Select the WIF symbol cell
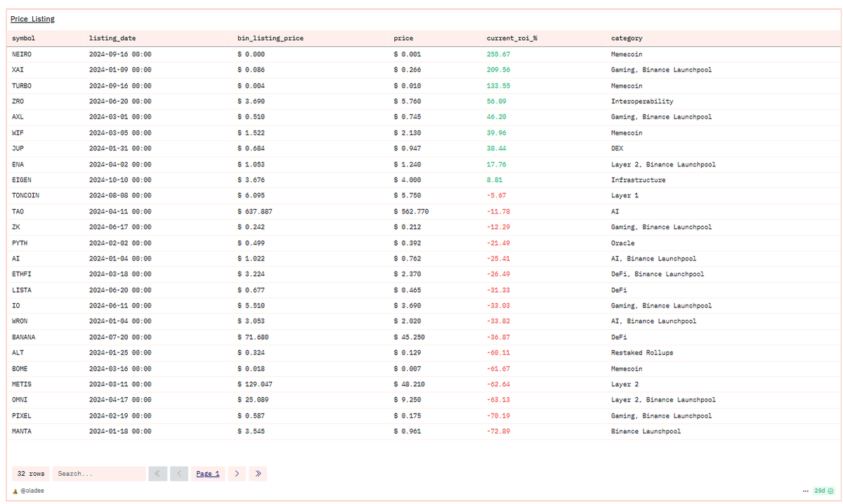Viewport: 843px width, 504px height. coord(18,133)
